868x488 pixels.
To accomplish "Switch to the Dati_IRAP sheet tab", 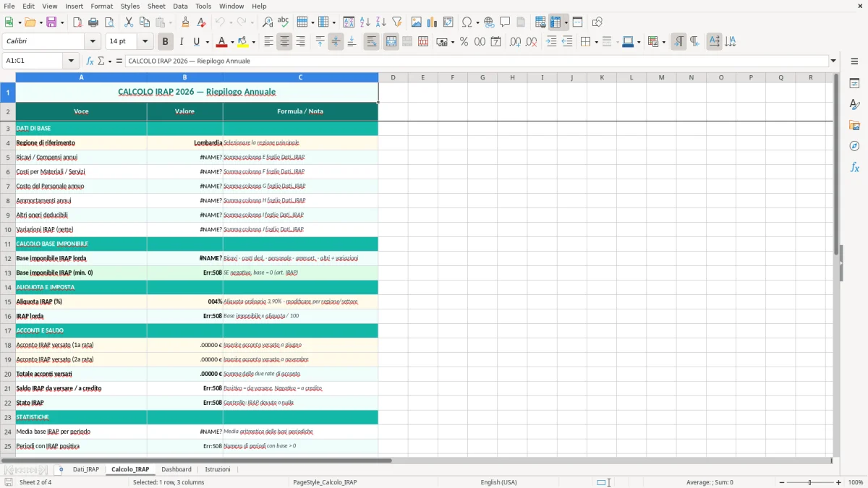I will pos(86,470).
